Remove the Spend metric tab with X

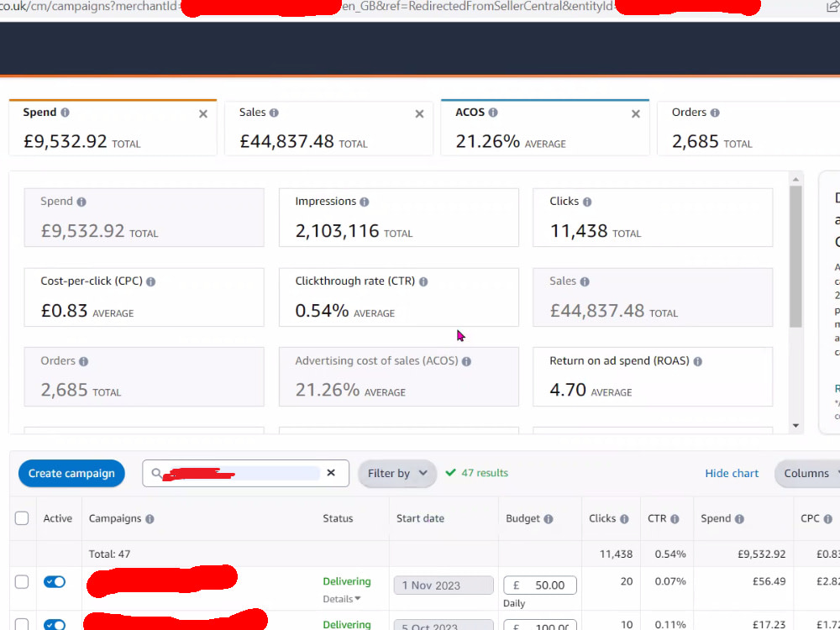point(203,113)
